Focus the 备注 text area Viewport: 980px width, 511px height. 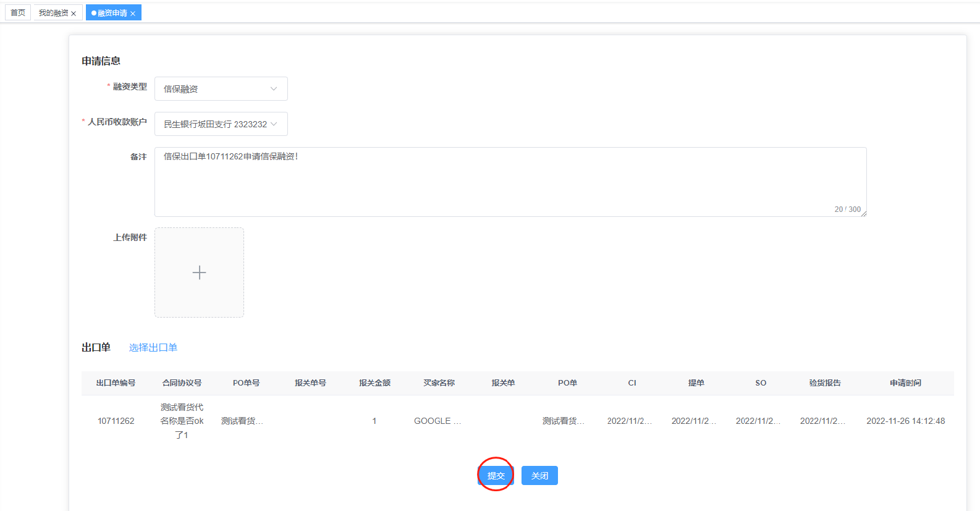click(x=510, y=182)
